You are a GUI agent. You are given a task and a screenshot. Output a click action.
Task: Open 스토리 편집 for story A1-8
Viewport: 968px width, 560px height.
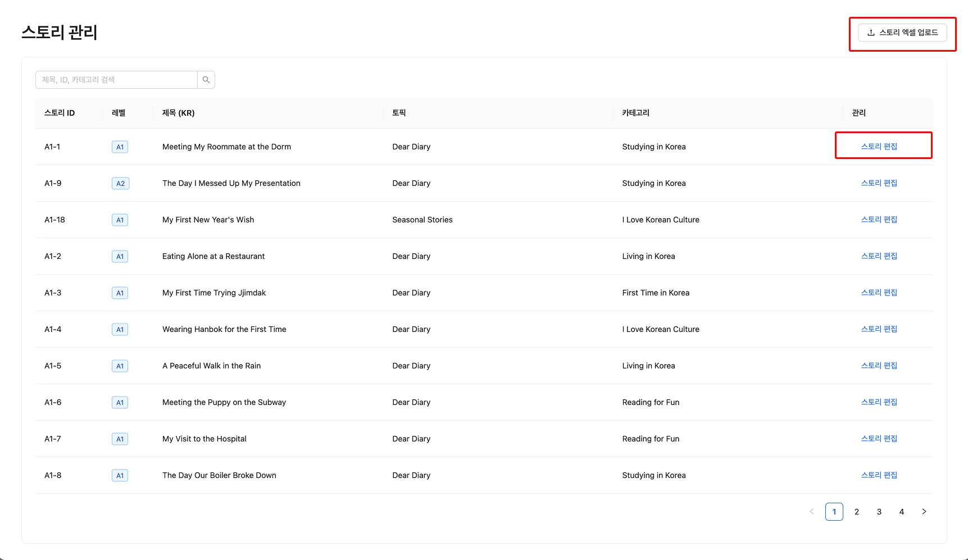pyautogui.click(x=879, y=475)
